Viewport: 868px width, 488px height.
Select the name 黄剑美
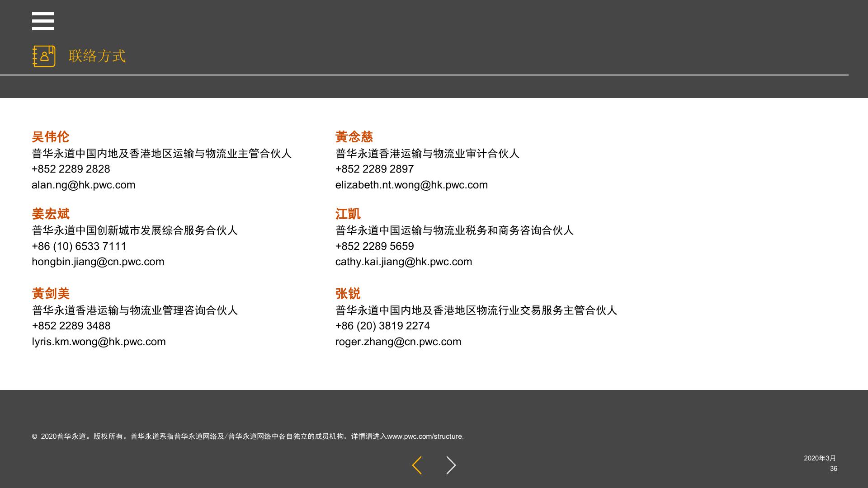pos(51,294)
